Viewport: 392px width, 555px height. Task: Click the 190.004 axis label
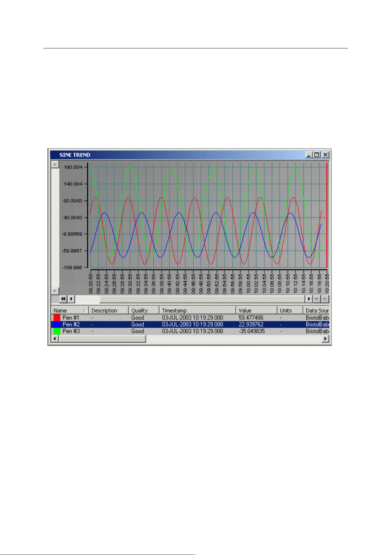point(73,167)
